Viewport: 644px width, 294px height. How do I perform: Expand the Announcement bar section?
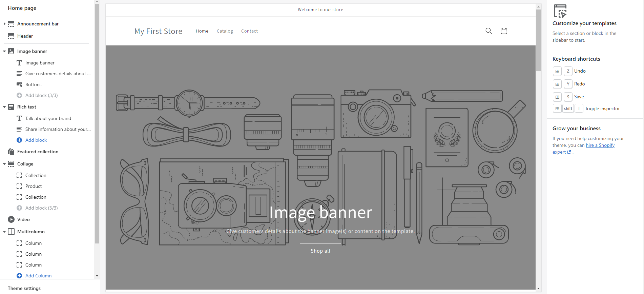[4, 24]
